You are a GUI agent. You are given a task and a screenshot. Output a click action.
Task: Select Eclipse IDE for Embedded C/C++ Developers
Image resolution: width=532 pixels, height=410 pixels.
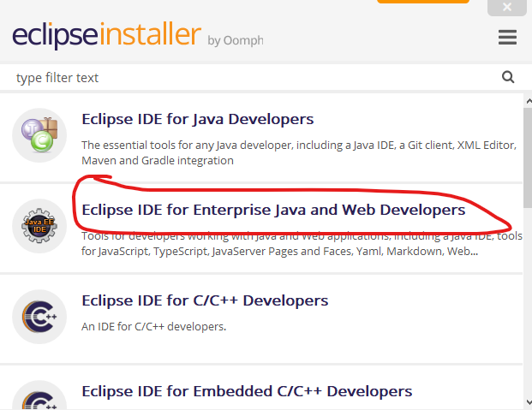[247, 391]
